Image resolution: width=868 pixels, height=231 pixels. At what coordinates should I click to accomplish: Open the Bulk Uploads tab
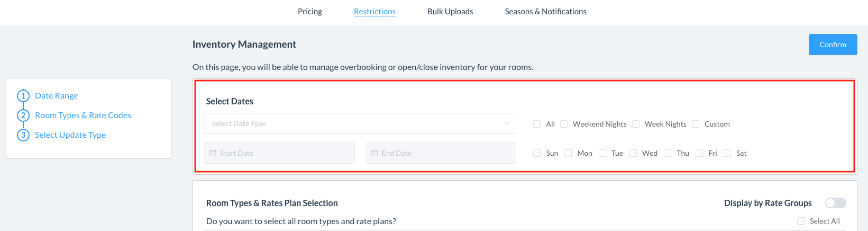tap(450, 12)
